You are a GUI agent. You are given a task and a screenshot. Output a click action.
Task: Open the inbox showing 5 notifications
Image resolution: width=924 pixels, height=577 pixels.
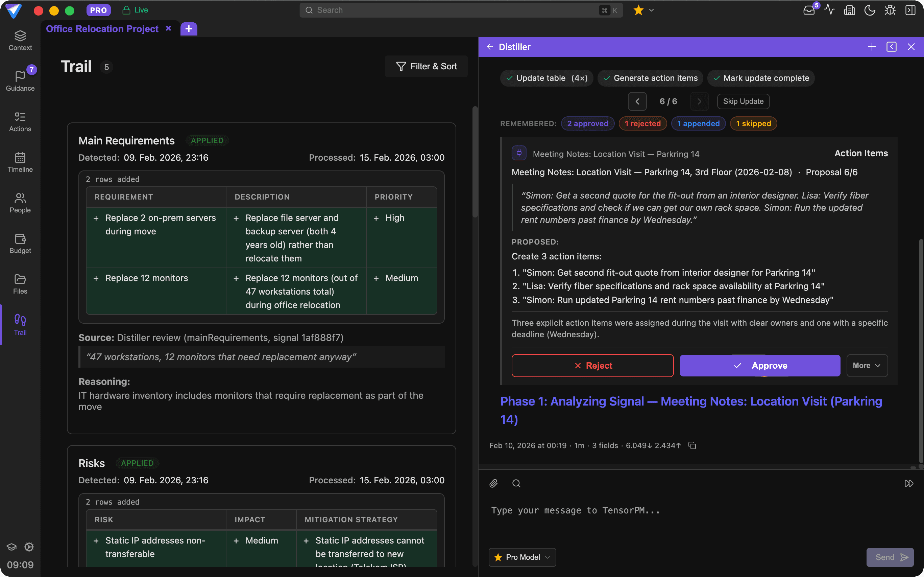[x=809, y=10]
